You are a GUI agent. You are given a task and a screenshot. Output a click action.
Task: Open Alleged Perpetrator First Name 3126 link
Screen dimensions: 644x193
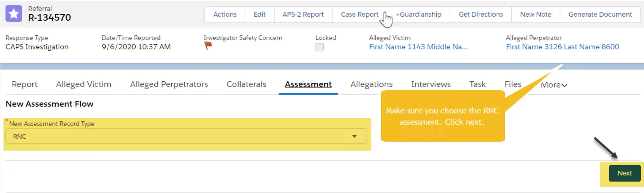tap(562, 47)
